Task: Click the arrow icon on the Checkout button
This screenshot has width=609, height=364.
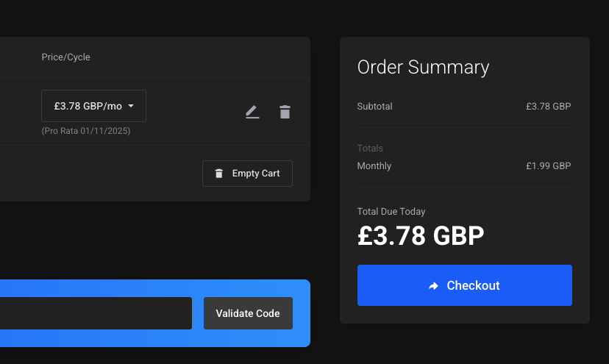Action: [x=433, y=286]
